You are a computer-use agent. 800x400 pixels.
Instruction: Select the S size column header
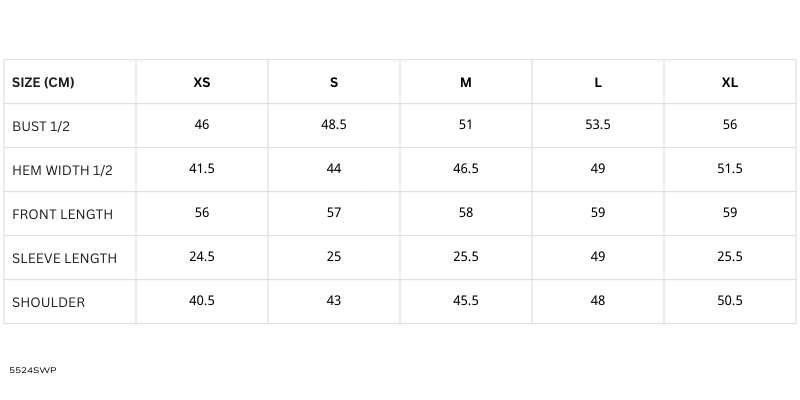point(334,82)
